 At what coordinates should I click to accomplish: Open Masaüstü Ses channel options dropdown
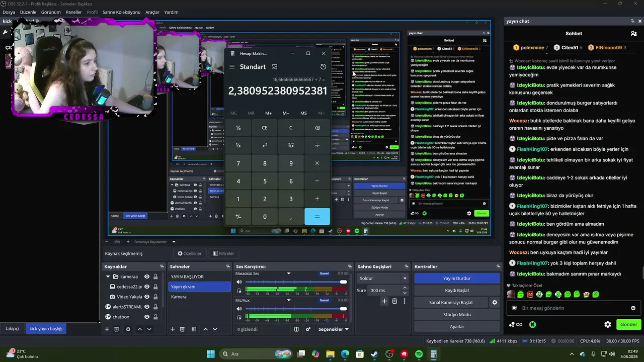(x=289, y=274)
